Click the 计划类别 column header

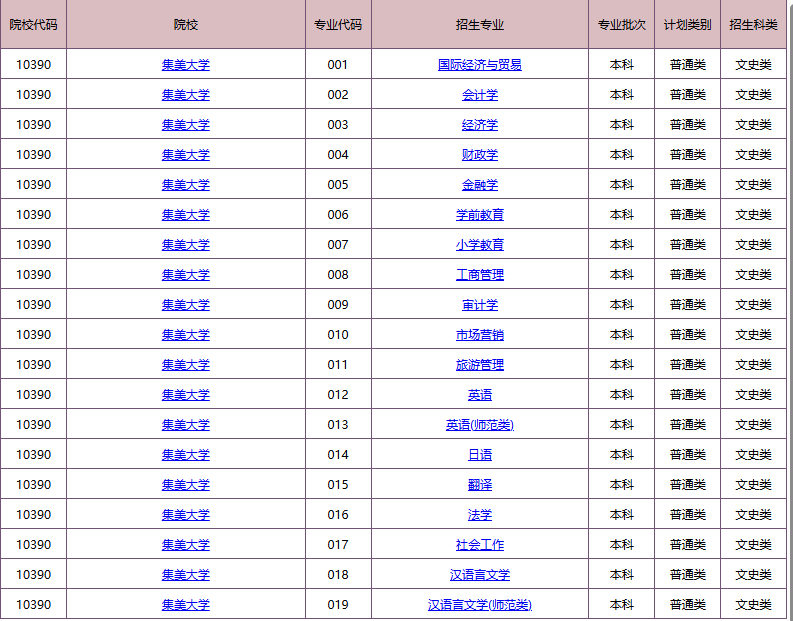click(x=687, y=24)
